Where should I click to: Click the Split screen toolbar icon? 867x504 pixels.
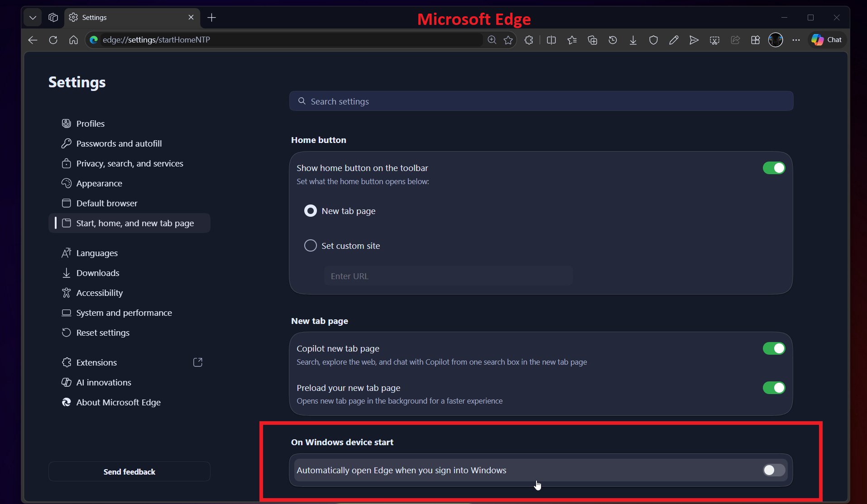(x=551, y=40)
